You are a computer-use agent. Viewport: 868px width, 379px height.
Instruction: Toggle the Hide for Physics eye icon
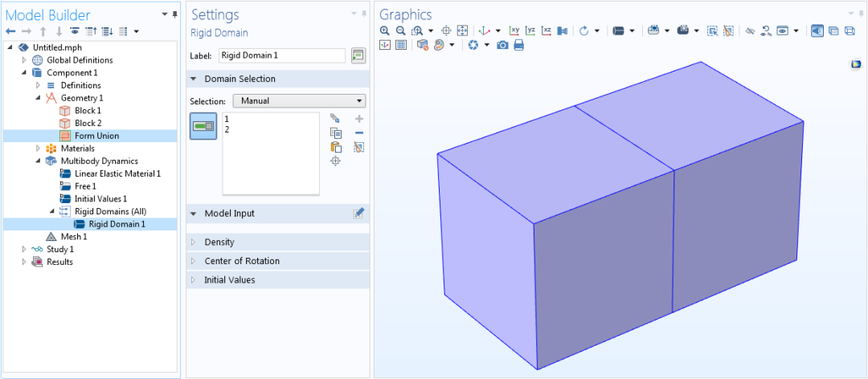[x=750, y=31]
